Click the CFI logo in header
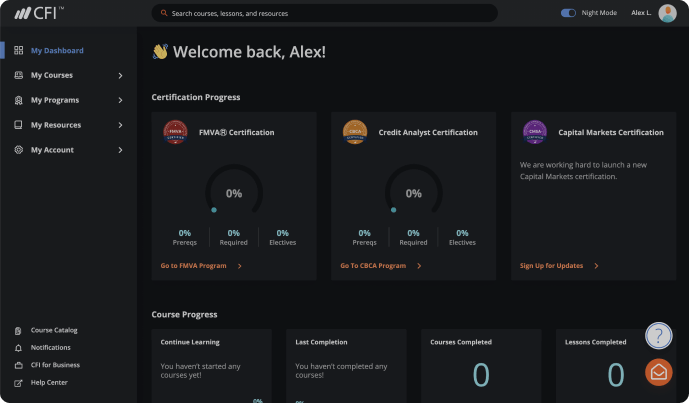 tap(39, 13)
